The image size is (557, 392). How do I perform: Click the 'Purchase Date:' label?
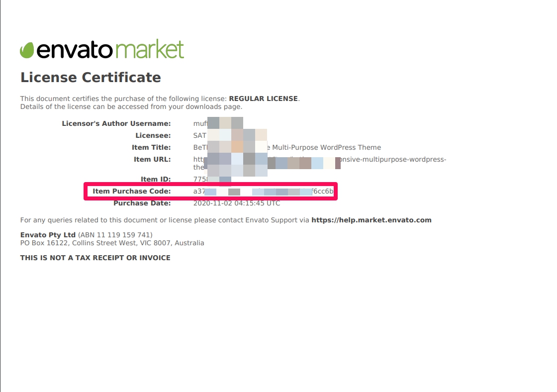point(142,203)
